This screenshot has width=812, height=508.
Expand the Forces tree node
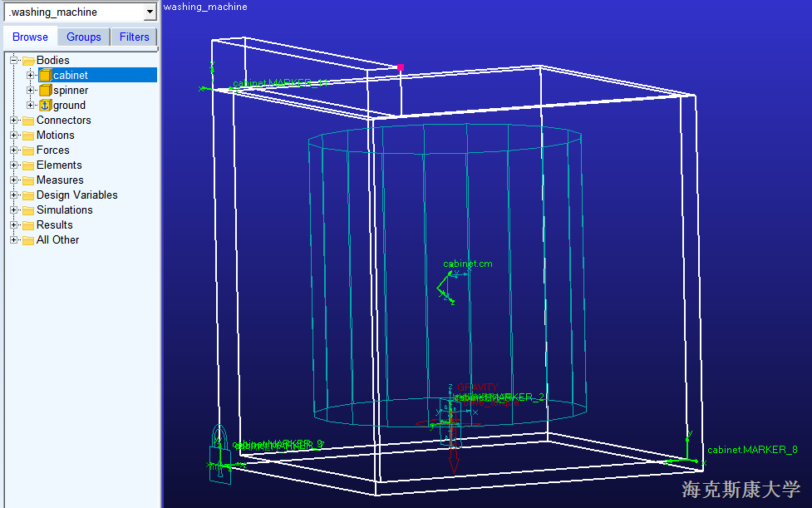(x=14, y=150)
